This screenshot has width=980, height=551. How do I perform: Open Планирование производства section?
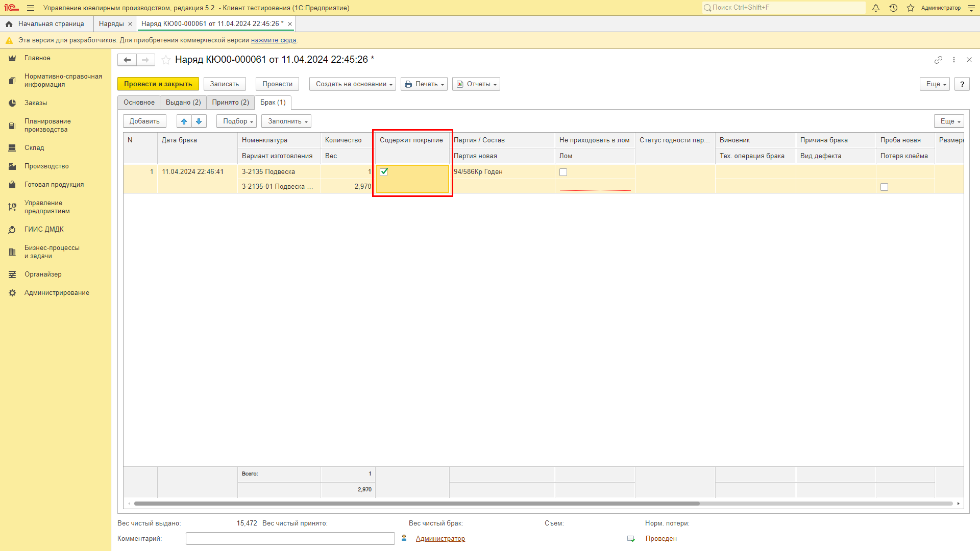(55, 126)
